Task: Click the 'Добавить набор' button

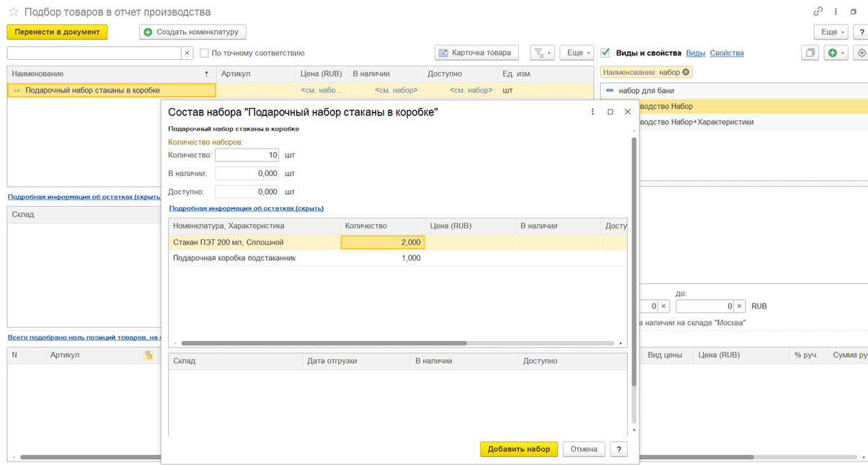Action: 518,449
